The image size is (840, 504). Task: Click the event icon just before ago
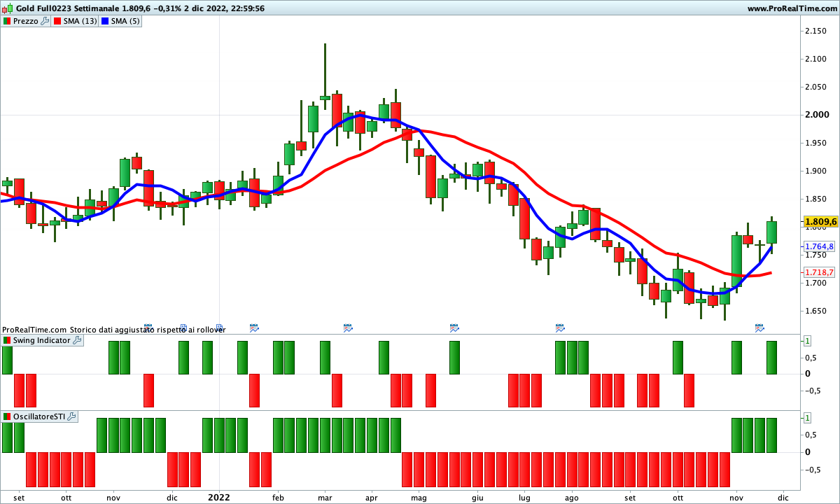pos(560,327)
